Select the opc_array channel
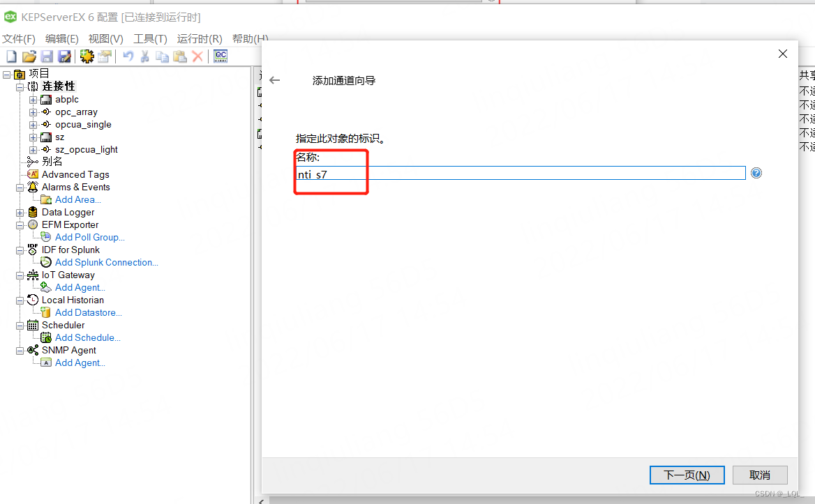 point(76,112)
